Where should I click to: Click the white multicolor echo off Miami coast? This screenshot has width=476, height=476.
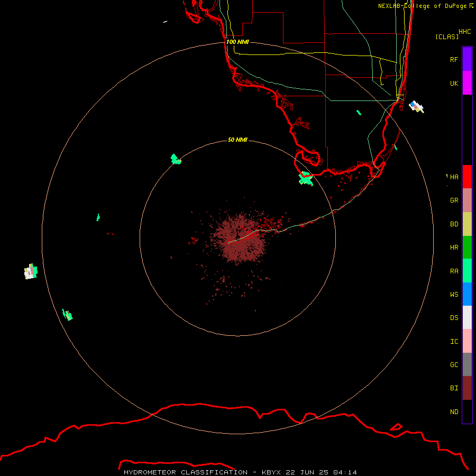[416, 106]
